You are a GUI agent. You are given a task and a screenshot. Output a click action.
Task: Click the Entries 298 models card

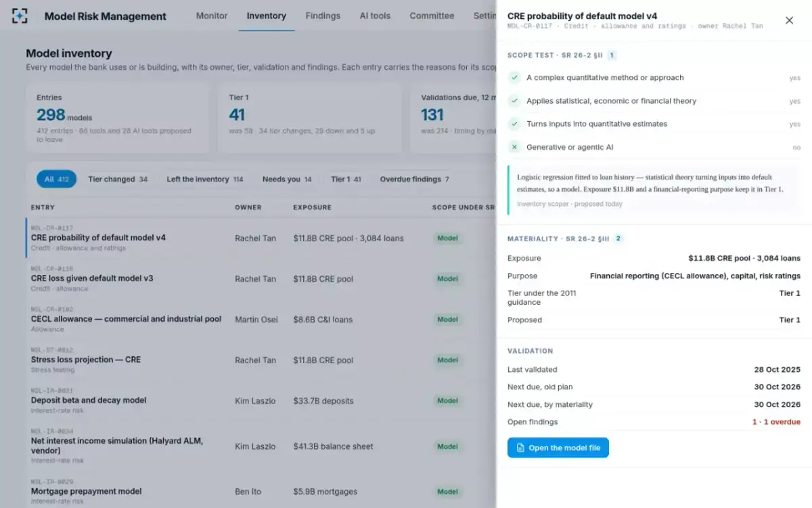(x=118, y=118)
